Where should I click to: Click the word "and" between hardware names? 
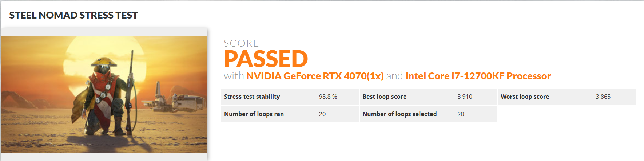394,76
